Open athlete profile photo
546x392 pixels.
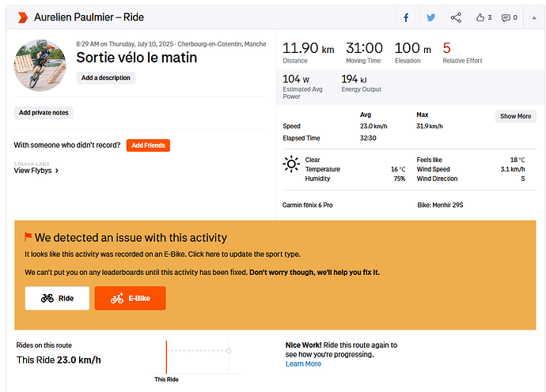click(40, 66)
